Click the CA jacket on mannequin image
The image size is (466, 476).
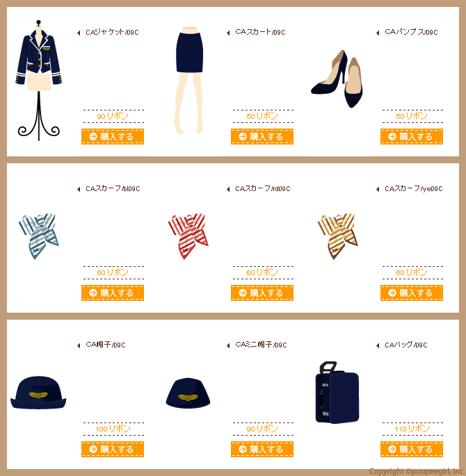point(38,81)
